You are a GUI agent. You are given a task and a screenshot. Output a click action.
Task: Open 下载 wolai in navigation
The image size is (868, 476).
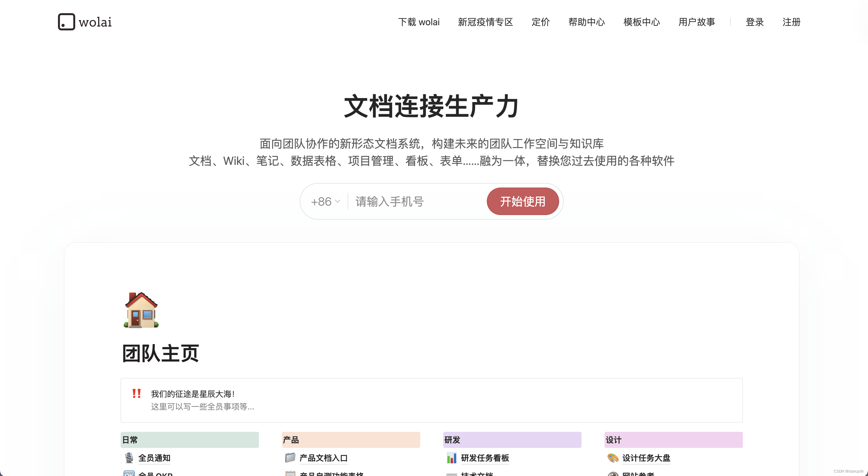coord(418,22)
